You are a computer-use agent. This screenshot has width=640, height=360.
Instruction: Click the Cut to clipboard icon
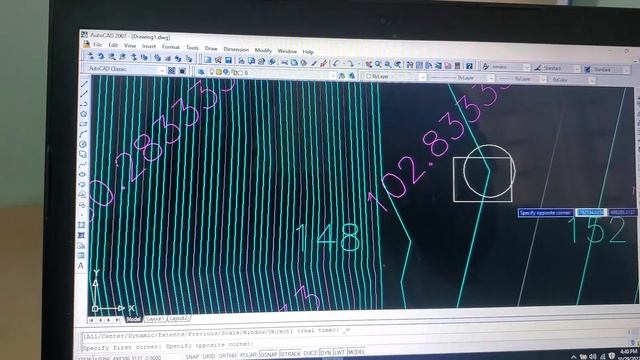[x=284, y=62]
